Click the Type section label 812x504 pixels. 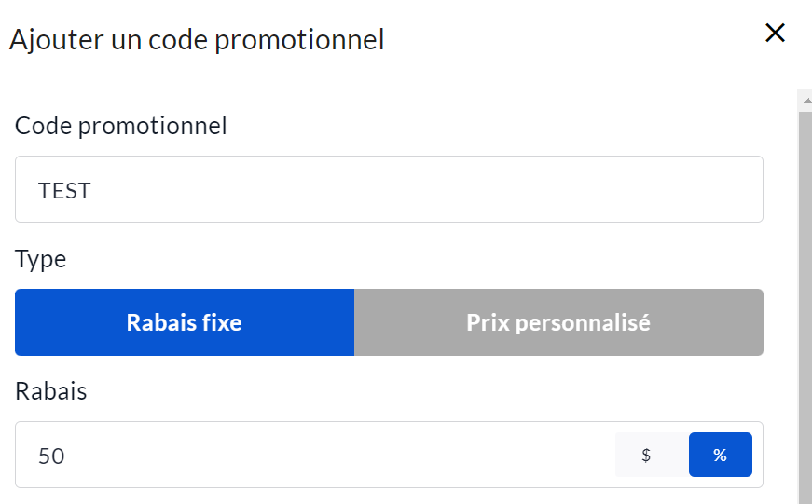pos(41,258)
